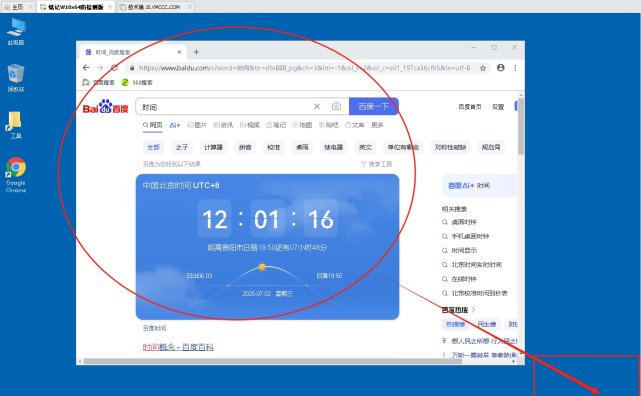Open the 工具 folder shortcut on desktop
The height and width of the screenshot is (396, 641).
pos(15,125)
